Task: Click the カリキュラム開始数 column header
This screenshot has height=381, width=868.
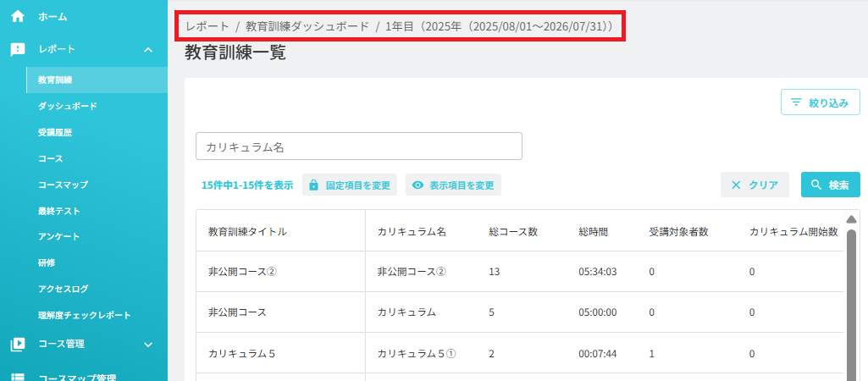Action: point(793,232)
